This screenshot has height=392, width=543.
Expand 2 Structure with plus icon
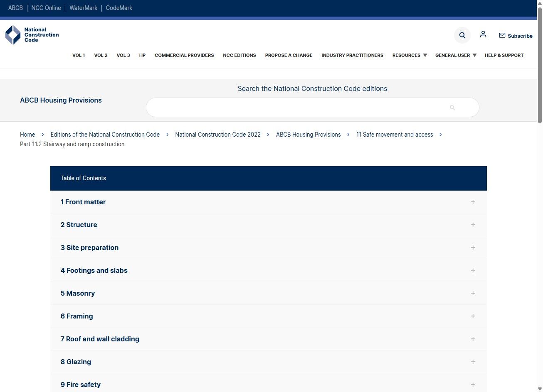pos(473,225)
